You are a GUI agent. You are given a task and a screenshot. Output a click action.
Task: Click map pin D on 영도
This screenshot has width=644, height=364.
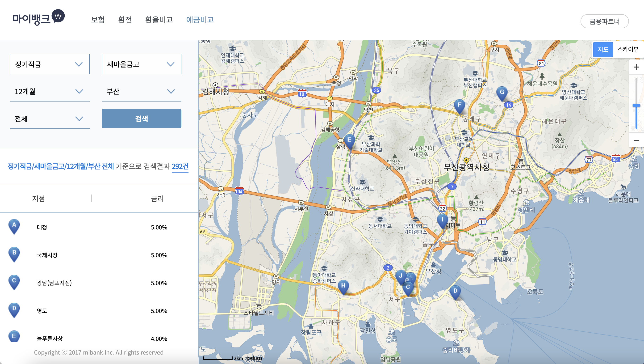tap(455, 292)
